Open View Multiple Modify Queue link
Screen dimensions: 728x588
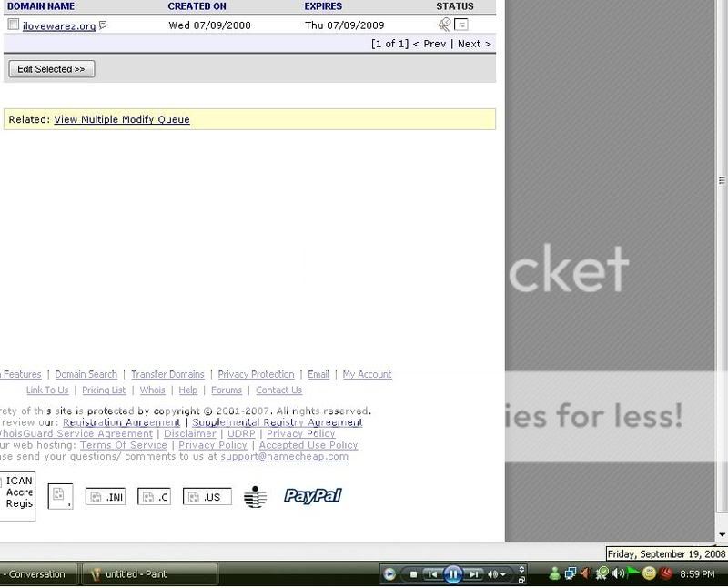point(122,119)
